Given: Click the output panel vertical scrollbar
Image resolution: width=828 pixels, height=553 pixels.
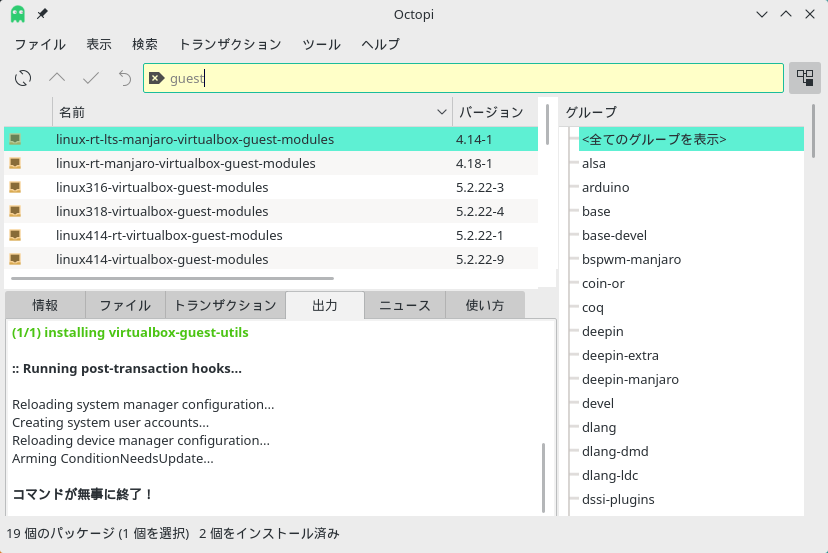Looking at the screenshot, I should click(x=543, y=478).
